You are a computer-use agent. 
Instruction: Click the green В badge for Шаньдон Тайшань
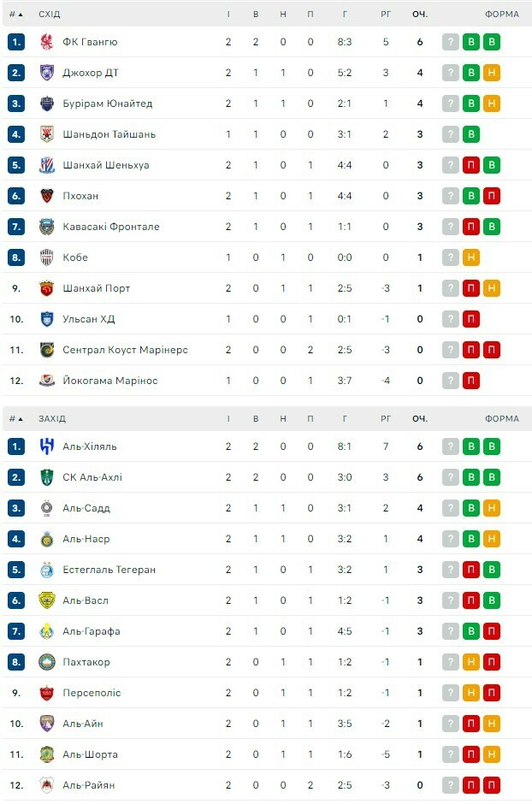[x=470, y=134]
